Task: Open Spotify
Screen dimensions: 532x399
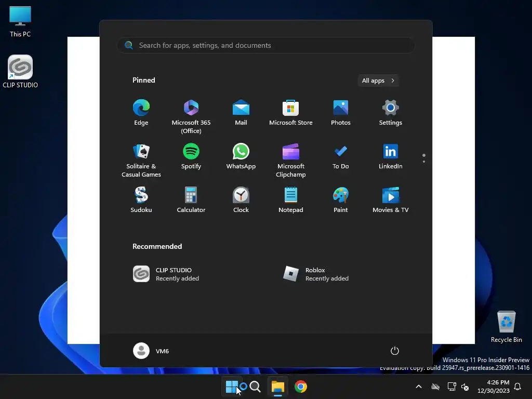Action: pyautogui.click(x=191, y=157)
